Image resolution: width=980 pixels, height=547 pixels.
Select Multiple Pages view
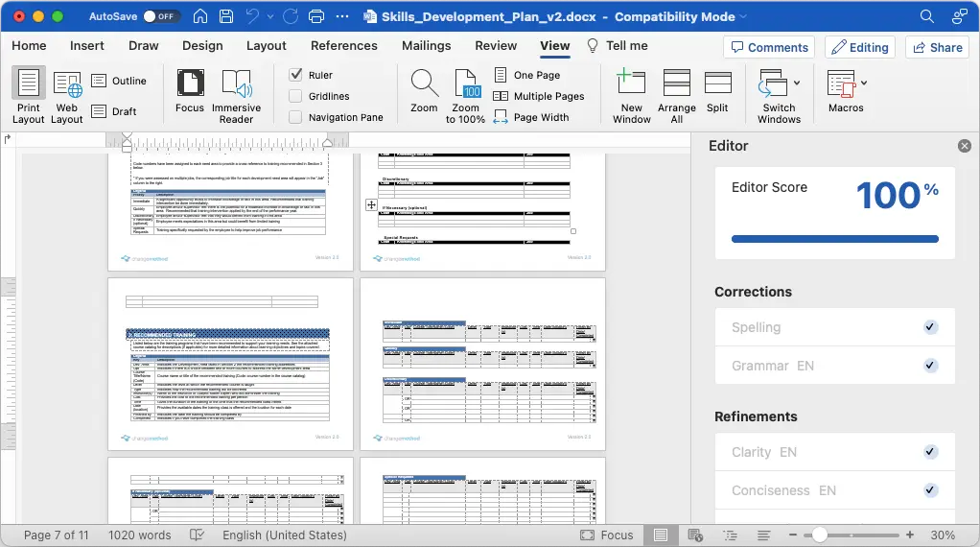pyautogui.click(x=539, y=96)
